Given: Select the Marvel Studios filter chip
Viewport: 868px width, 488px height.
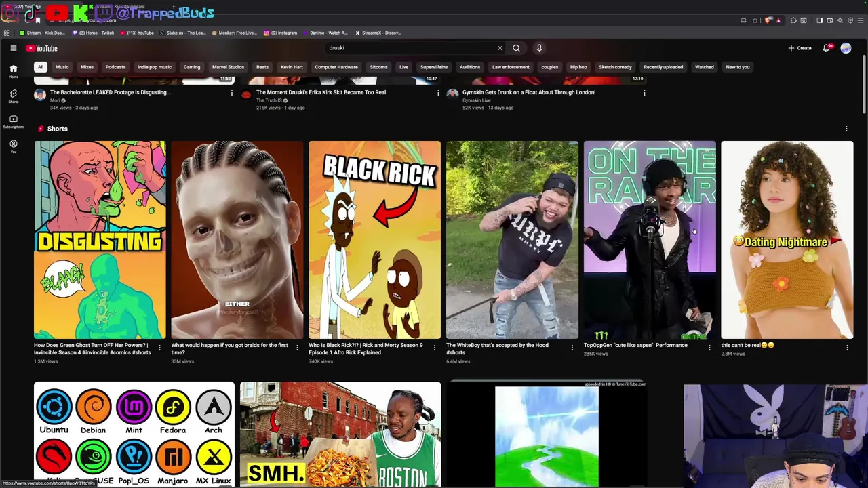Looking at the screenshot, I should pyautogui.click(x=228, y=67).
